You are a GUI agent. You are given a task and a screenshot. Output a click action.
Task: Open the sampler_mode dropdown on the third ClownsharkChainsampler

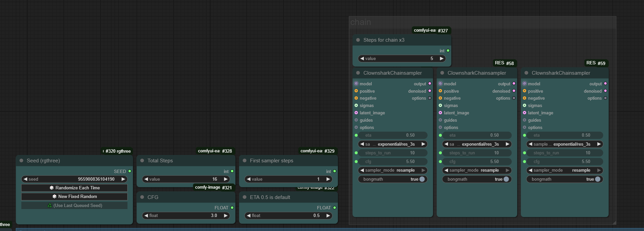[x=565, y=170]
